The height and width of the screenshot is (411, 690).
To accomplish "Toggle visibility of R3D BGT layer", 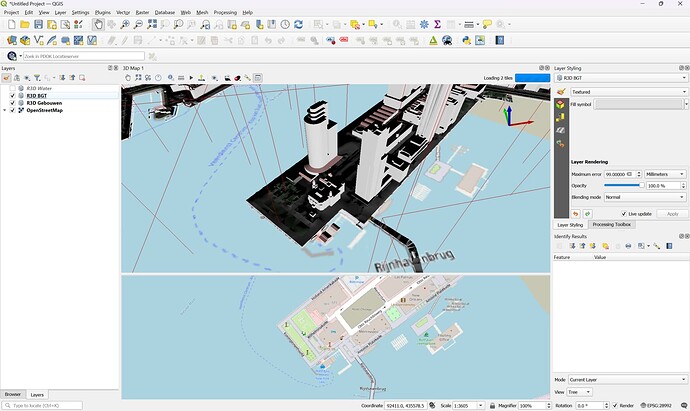I will 13,96.
